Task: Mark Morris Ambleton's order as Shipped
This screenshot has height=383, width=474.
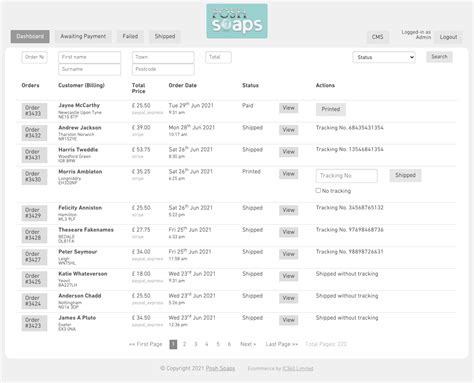Action: pos(405,175)
